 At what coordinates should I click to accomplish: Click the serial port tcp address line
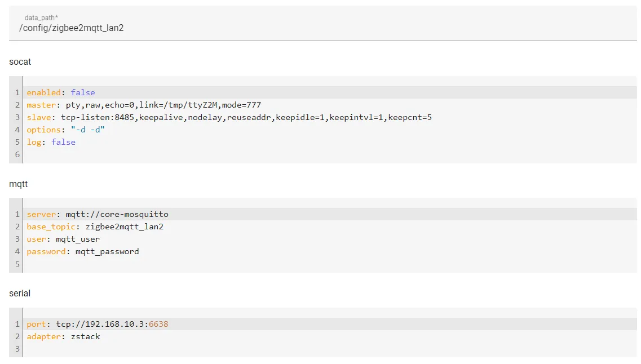tap(98, 324)
